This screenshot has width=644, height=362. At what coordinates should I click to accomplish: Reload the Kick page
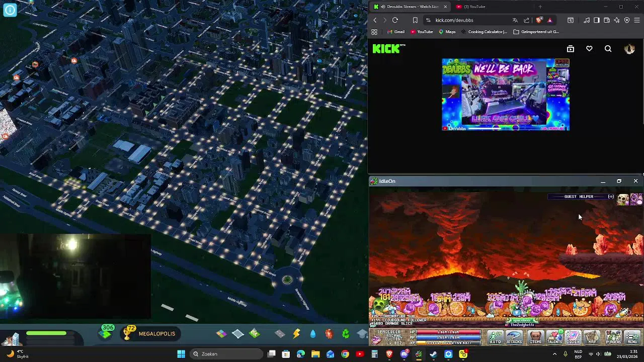(x=395, y=20)
